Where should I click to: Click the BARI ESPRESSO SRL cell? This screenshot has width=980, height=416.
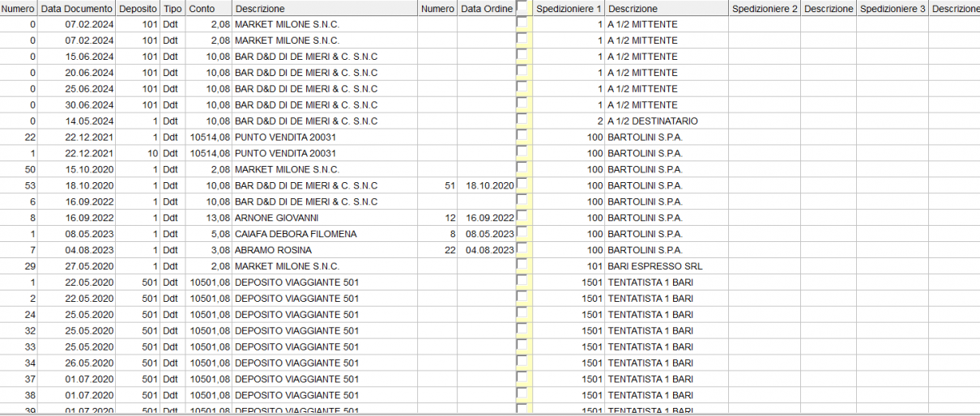tap(654, 266)
